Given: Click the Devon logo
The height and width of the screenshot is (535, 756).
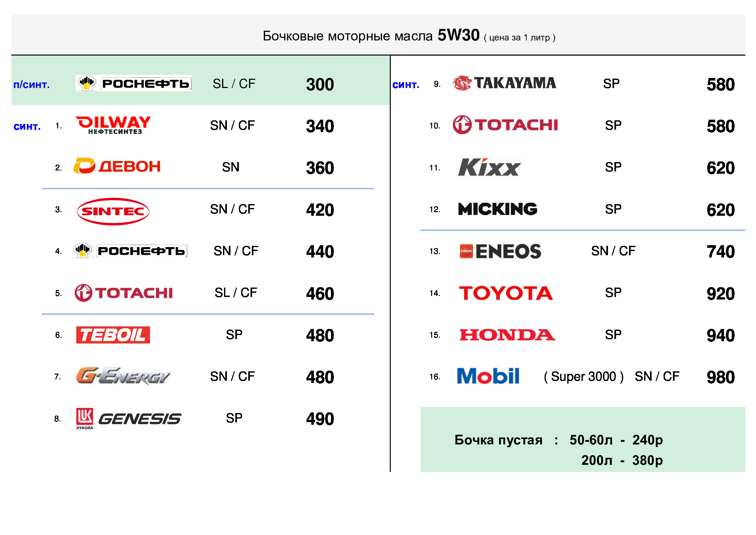Looking at the screenshot, I should [117, 166].
